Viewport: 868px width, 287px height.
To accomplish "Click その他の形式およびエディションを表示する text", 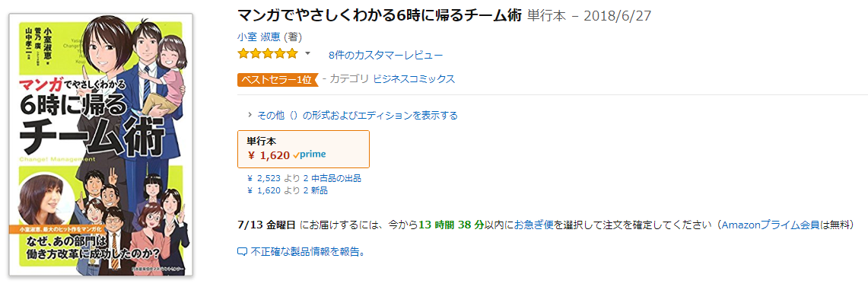I will [358, 115].
